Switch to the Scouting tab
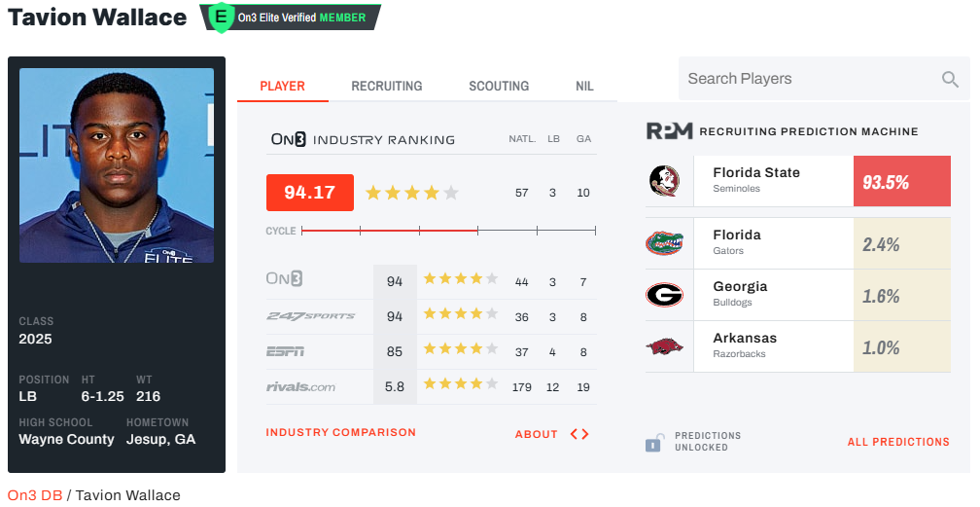This screenshot has width=980, height=507. [499, 86]
